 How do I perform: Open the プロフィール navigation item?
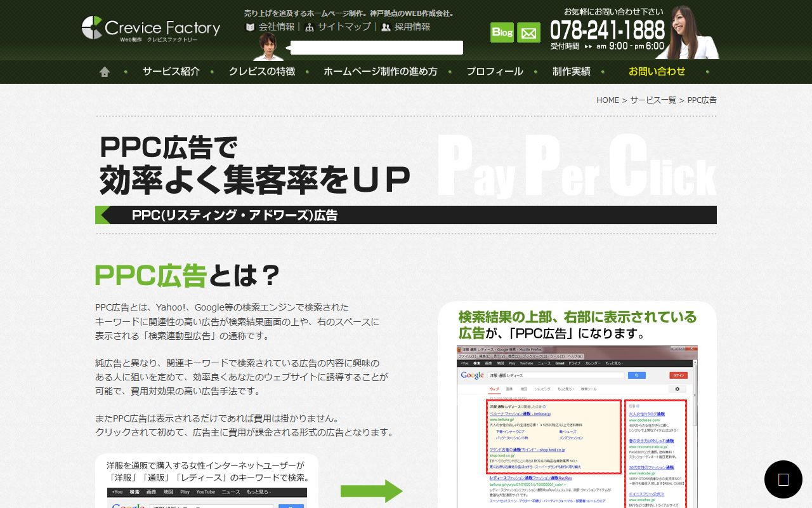494,72
